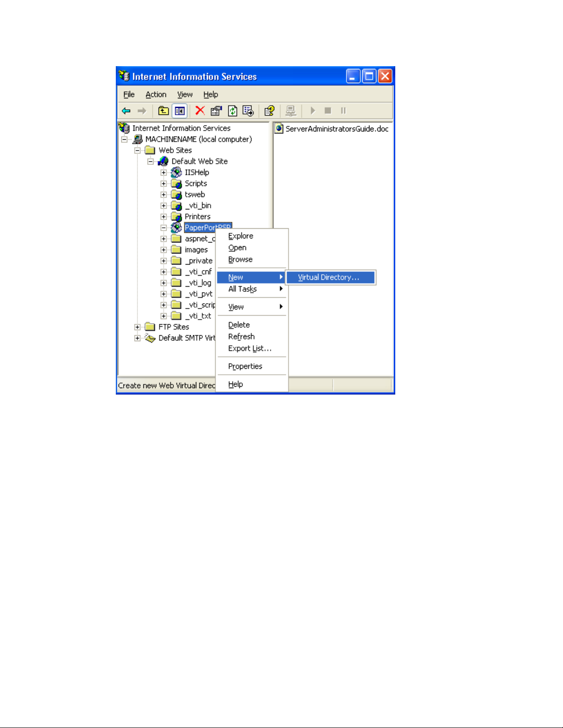Screen dimensions: 563x728
Task: Toggle the Show/Hide Console Tree icon
Action: click(179, 111)
